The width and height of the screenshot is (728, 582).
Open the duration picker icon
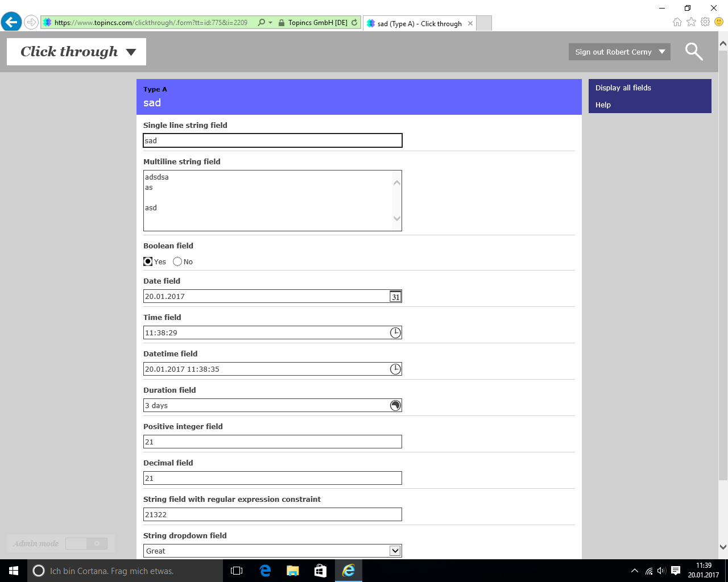(395, 406)
